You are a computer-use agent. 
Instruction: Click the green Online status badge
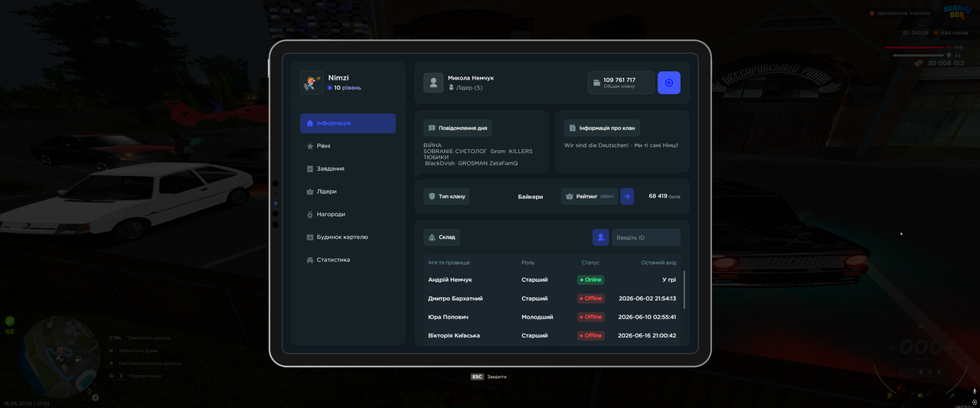click(590, 280)
